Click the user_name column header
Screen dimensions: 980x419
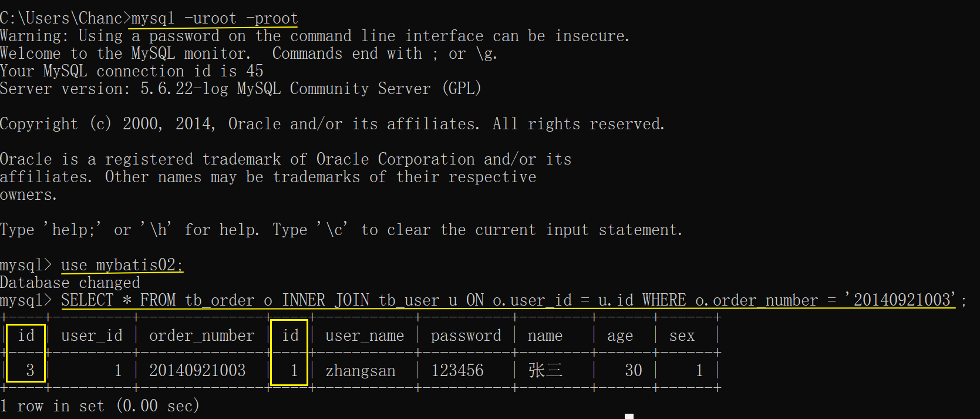coord(364,336)
